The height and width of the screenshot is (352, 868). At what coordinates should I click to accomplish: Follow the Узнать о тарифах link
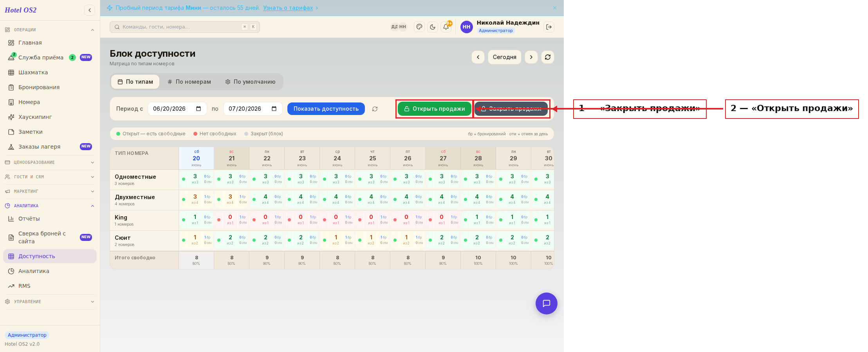(x=288, y=8)
